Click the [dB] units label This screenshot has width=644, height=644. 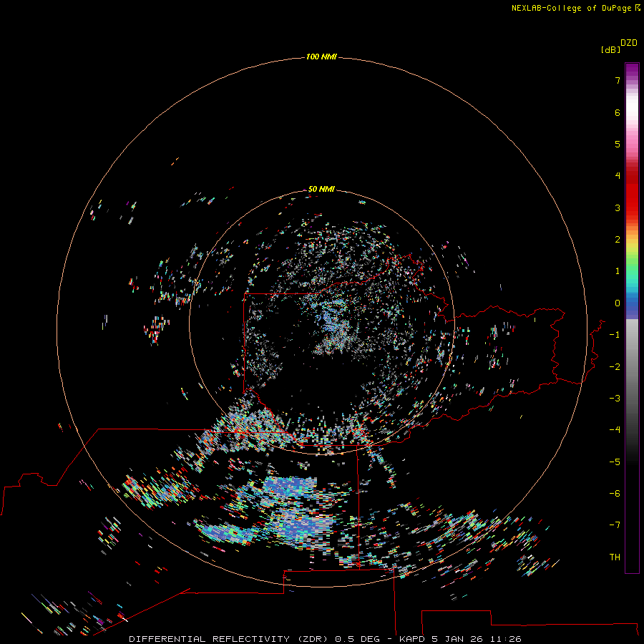pyautogui.click(x=610, y=49)
